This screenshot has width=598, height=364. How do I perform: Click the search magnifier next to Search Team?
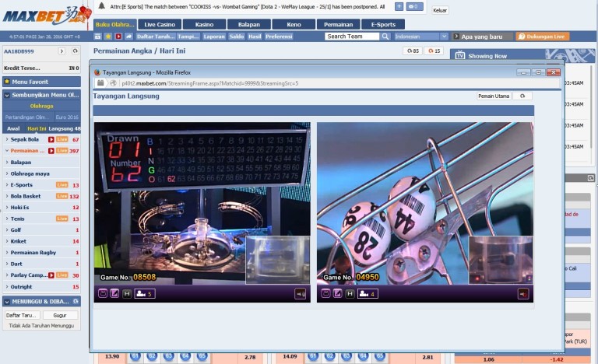[x=386, y=37]
